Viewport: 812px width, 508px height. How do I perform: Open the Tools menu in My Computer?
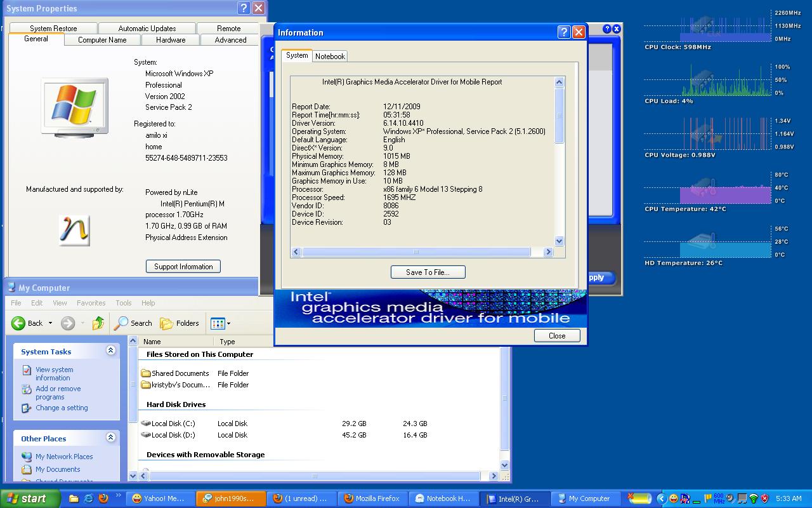coord(124,303)
